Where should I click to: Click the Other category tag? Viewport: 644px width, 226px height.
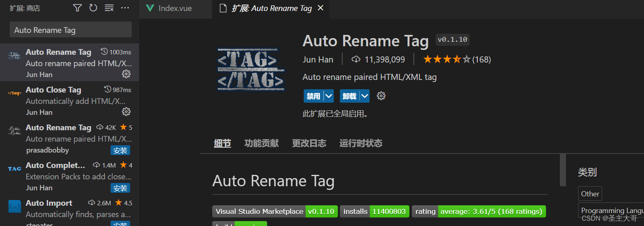coord(590,194)
